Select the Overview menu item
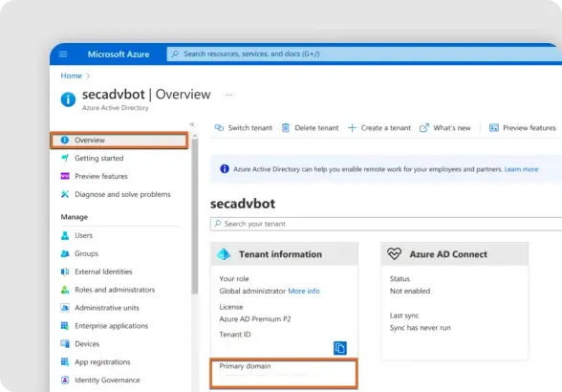 (119, 141)
